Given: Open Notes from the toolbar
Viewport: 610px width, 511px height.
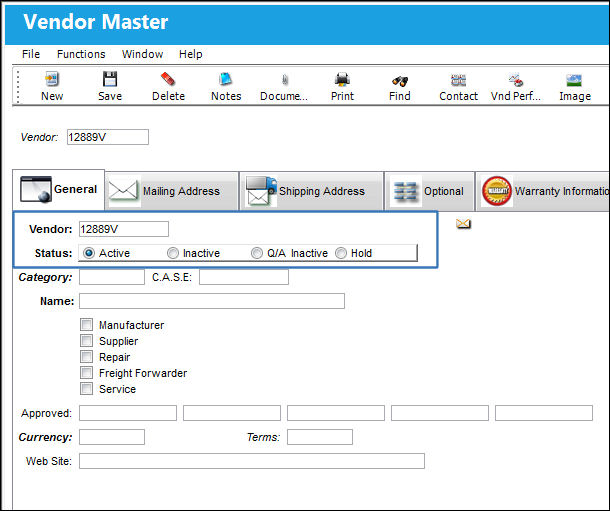Looking at the screenshot, I should (x=226, y=79).
